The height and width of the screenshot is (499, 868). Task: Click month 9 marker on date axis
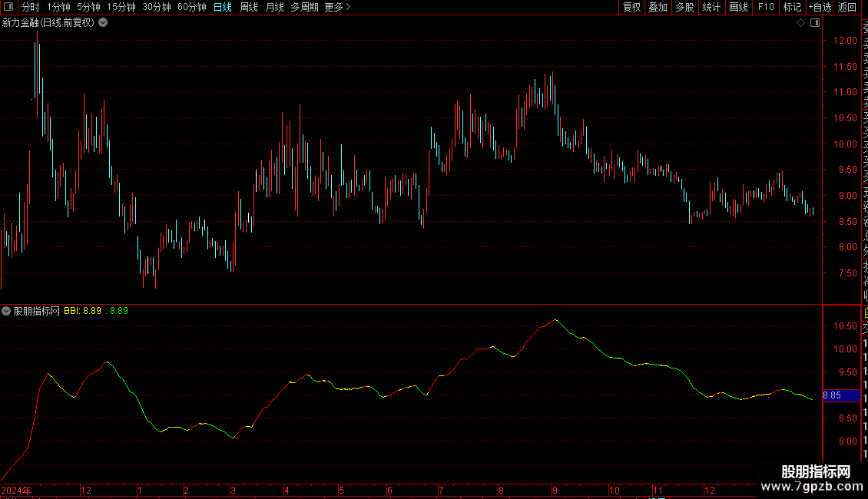click(554, 491)
